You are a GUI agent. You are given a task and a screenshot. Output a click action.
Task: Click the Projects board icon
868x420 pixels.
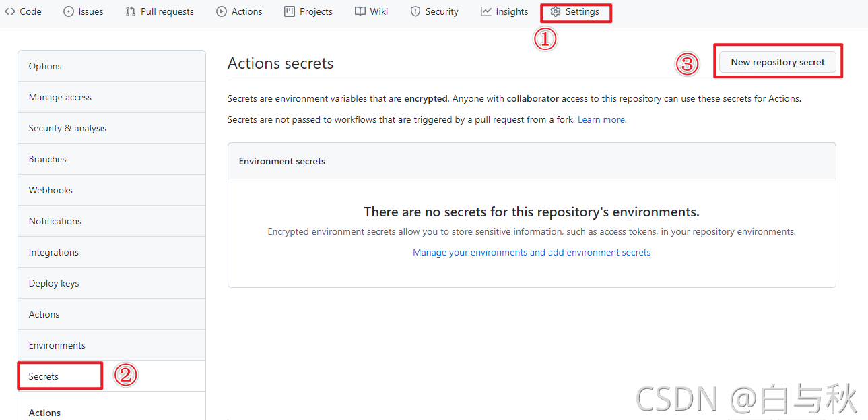click(x=290, y=11)
